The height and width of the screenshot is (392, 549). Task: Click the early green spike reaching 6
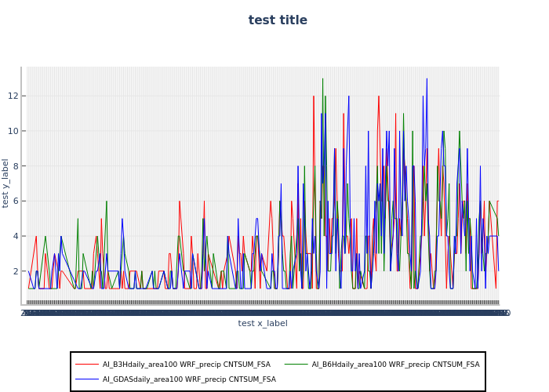pos(107,201)
